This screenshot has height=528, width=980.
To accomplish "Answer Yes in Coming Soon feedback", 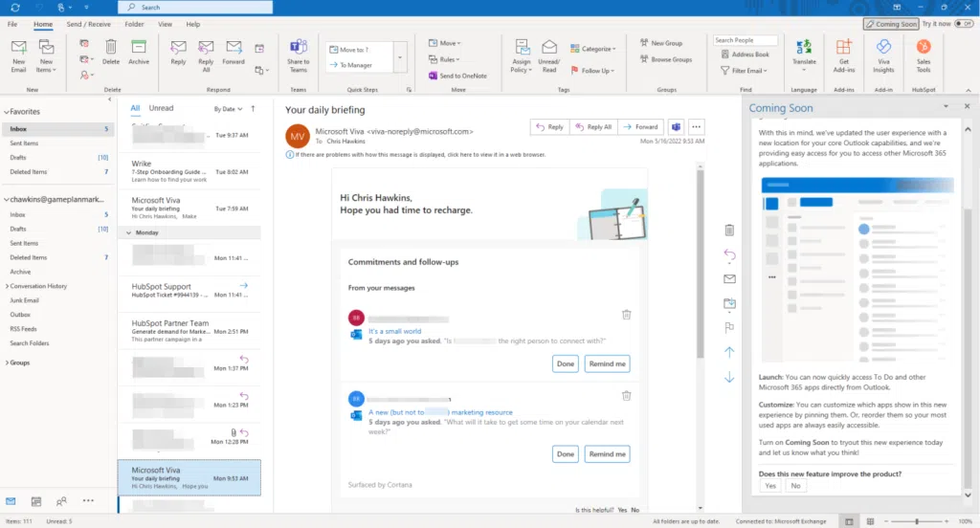I will pyautogui.click(x=770, y=486).
